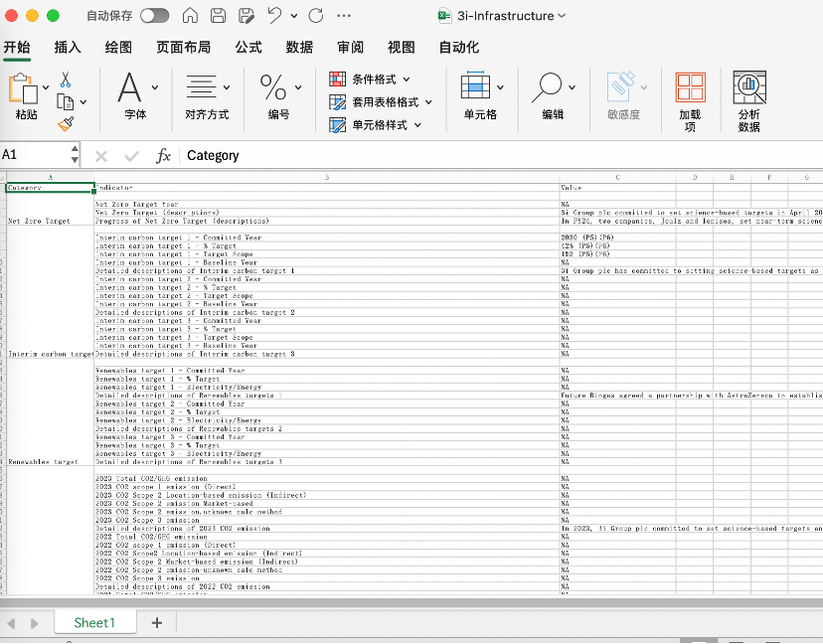This screenshot has width=823, height=644.
Task: Toggle the AutoSave switch
Action: tap(154, 16)
